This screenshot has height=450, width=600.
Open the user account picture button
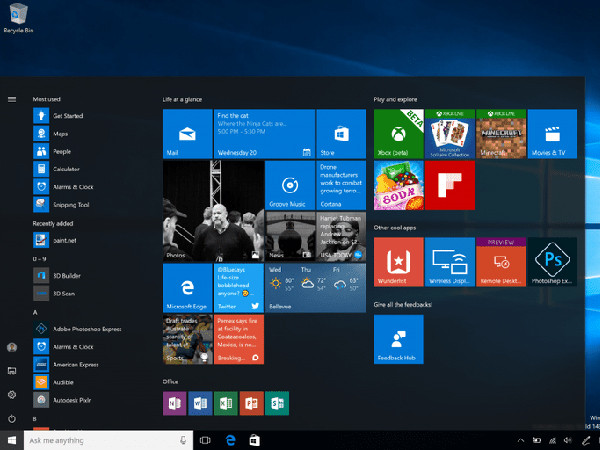pyautogui.click(x=12, y=347)
